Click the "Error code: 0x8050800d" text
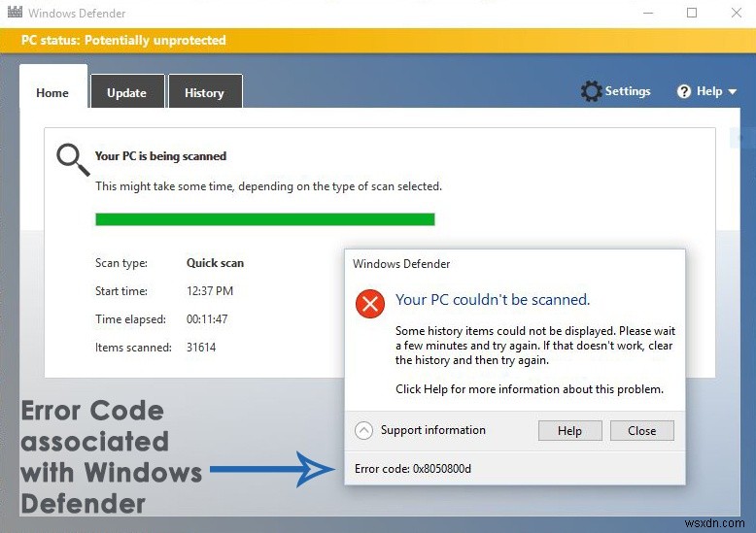This screenshot has height=533, width=756. point(413,468)
